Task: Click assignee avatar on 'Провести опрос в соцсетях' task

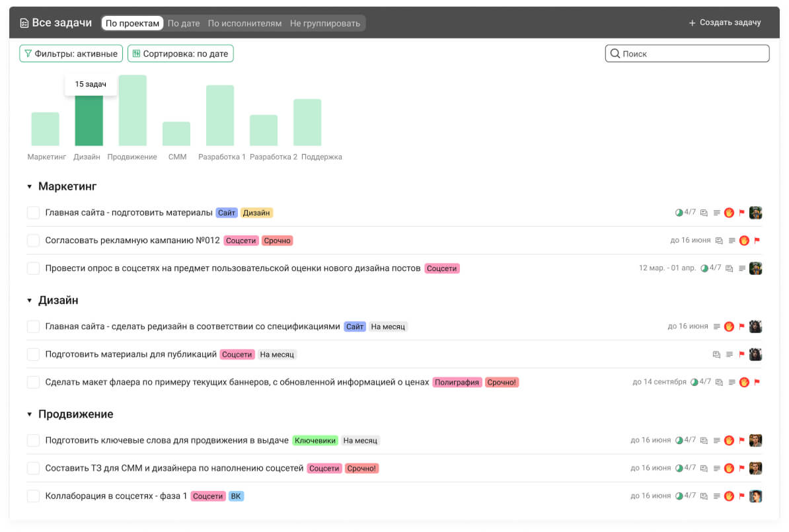Action: (755, 268)
